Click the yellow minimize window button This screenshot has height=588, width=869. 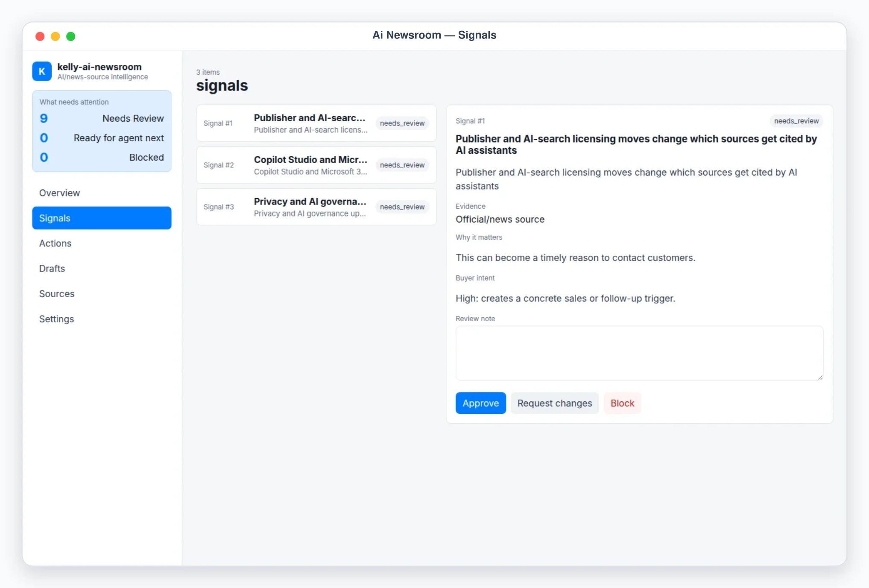click(56, 36)
